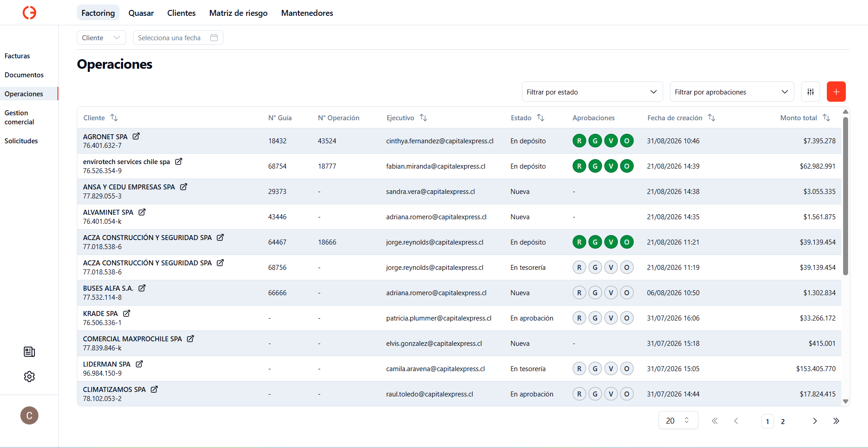
Task: Sort table by Estado column
Action: coord(541,118)
